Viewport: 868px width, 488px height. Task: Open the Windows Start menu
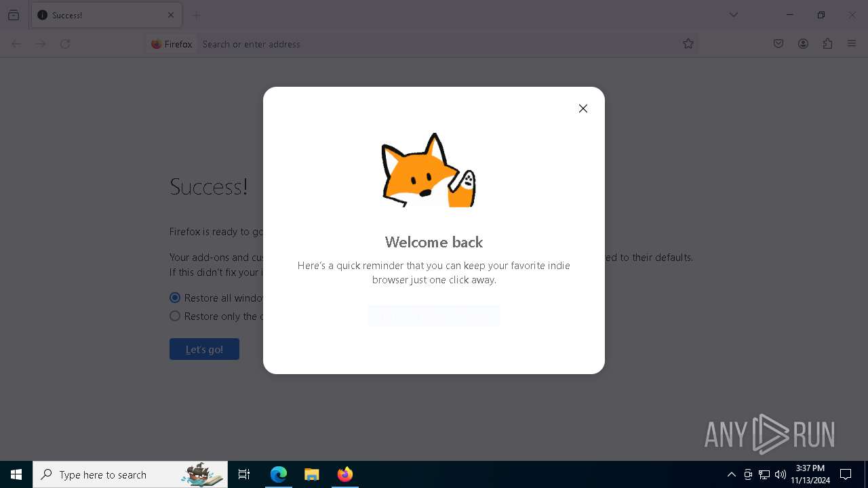point(16,474)
